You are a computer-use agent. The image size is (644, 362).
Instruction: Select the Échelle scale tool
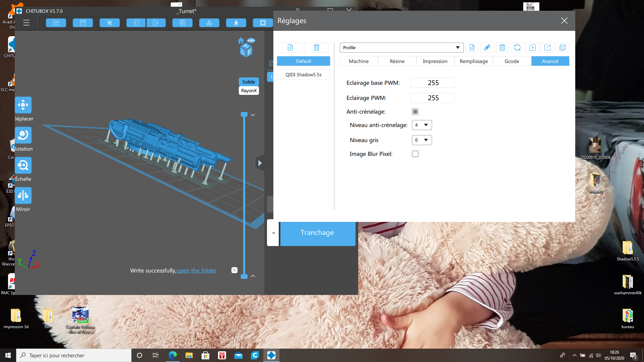point(23,166)
